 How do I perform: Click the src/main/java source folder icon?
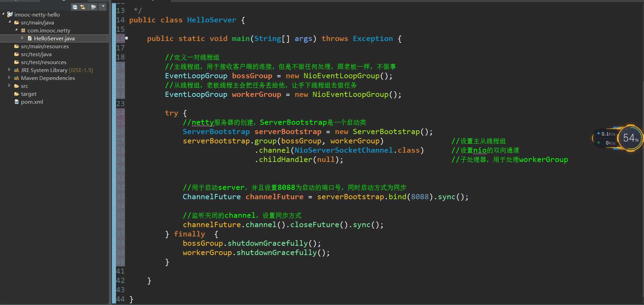click(x=17, y=22)
